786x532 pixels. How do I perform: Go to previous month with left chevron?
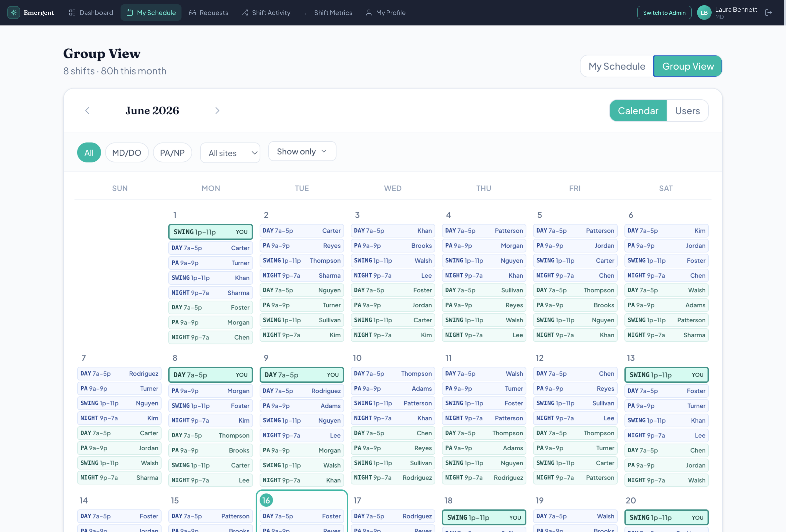87,110
